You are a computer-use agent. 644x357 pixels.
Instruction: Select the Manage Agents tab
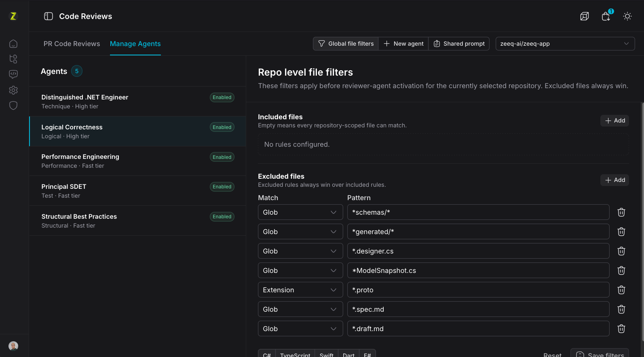(x=135, y=44)
